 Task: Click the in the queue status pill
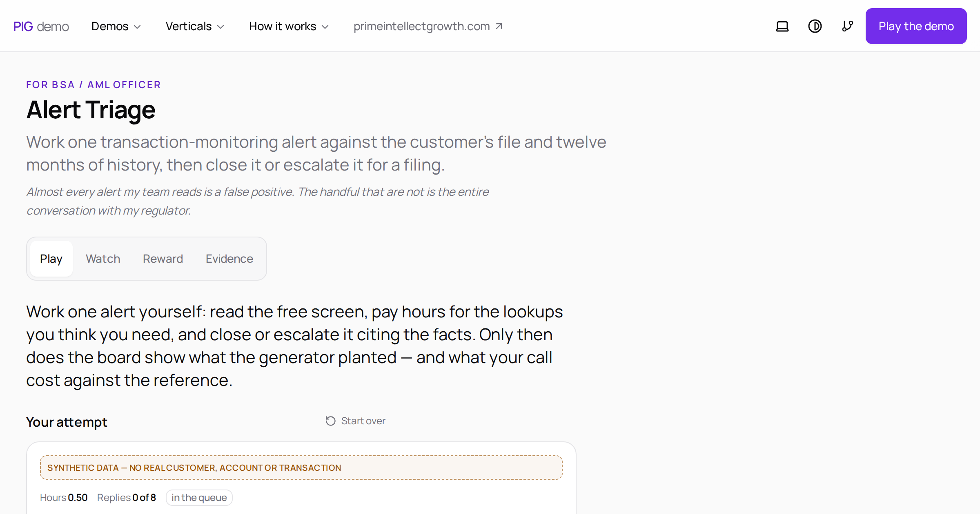(199, 498)
